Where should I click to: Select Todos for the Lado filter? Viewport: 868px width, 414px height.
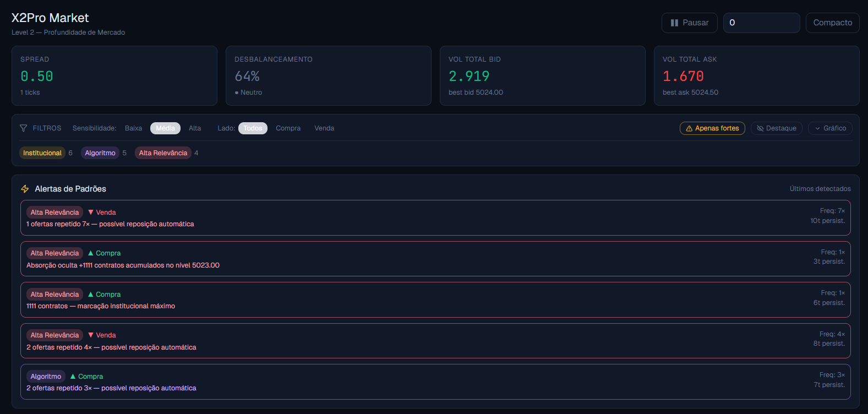(253, 128)
